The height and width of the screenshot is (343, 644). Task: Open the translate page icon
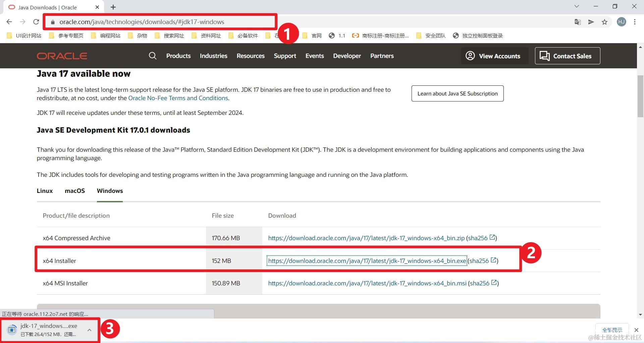(x=577, y=22)
